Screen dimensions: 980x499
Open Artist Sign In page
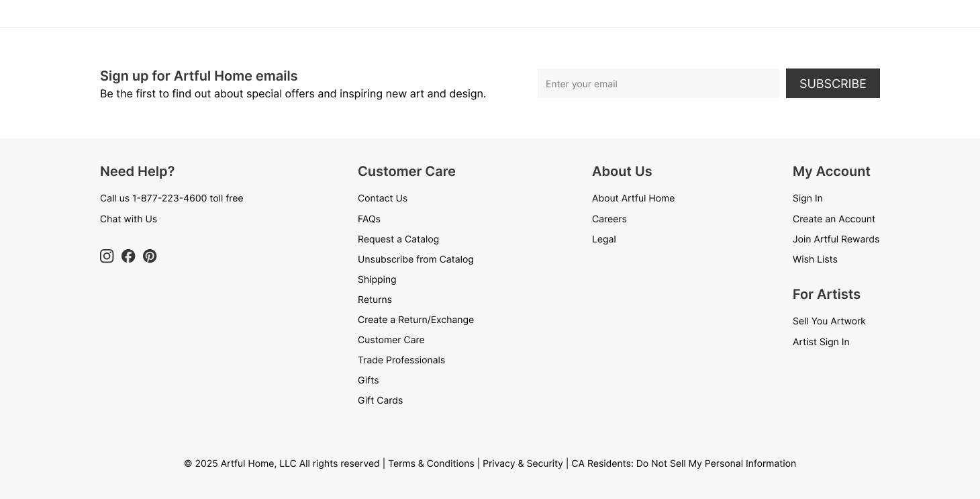[821, 342]
